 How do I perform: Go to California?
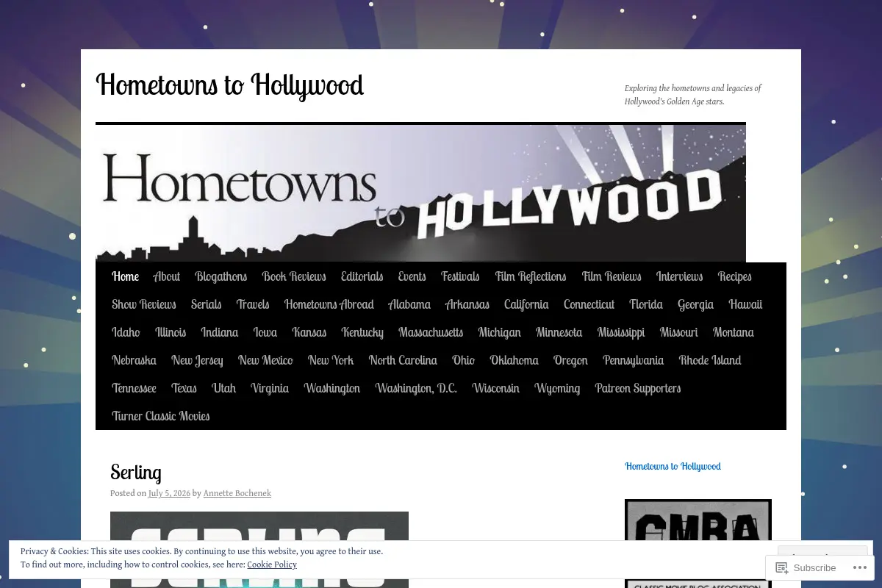526,304
